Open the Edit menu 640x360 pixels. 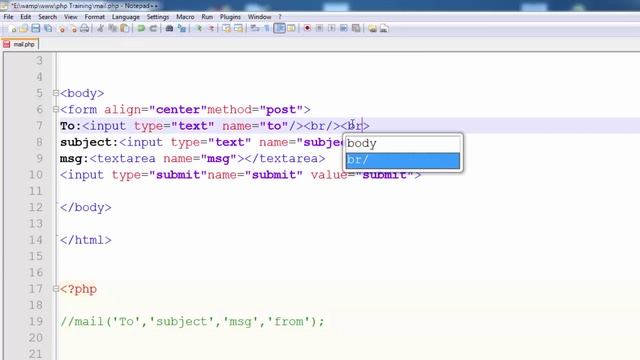[x=26, y=17]
